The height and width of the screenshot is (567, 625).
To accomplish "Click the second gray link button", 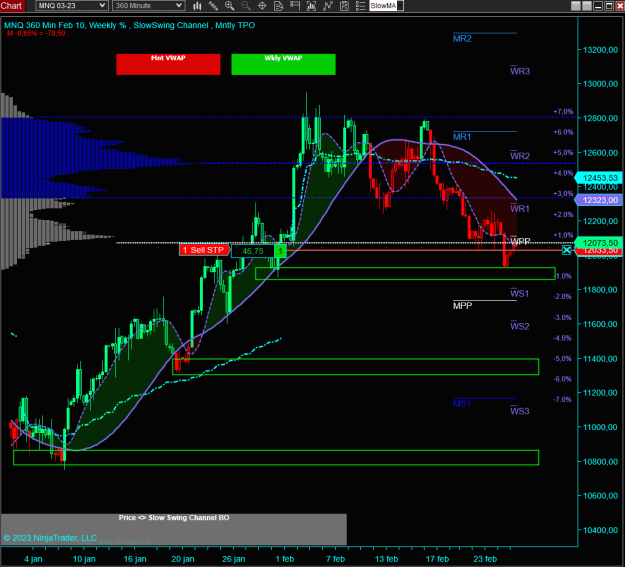I will pos(587,6).
